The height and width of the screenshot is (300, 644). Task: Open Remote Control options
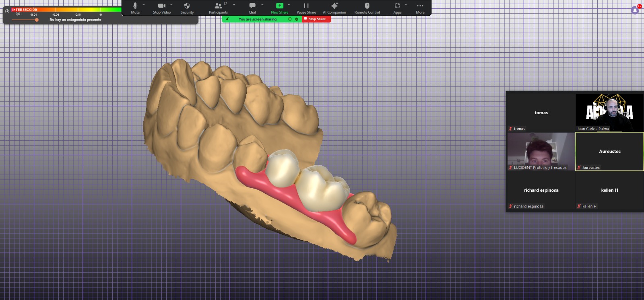[x=367, y=8]
